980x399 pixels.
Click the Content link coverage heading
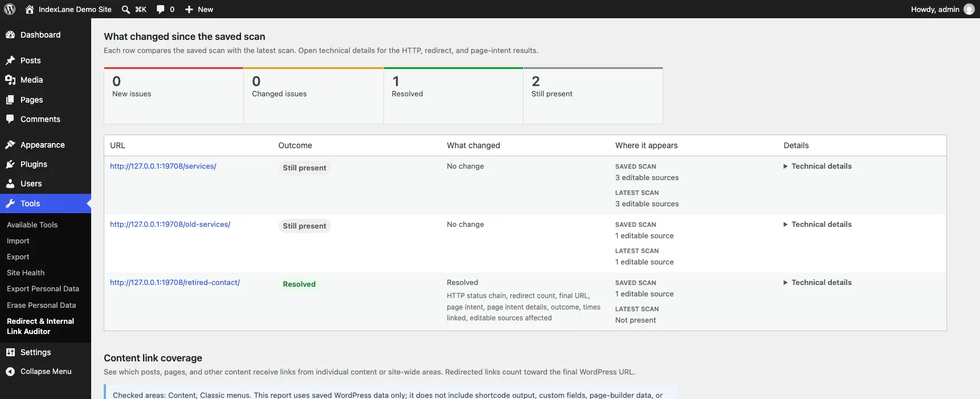(x=153, y=358)
